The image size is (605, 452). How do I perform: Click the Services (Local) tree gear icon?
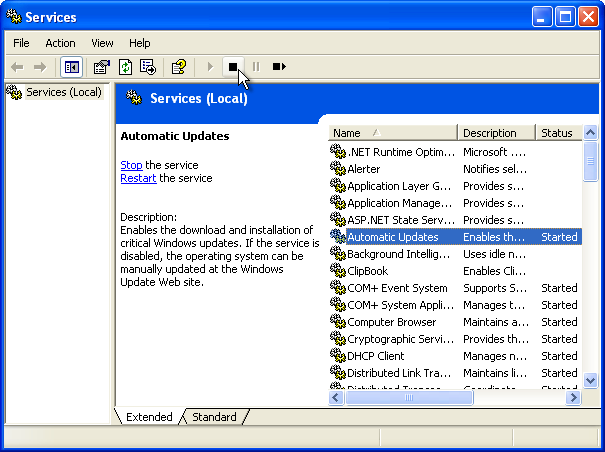(14, 92)
